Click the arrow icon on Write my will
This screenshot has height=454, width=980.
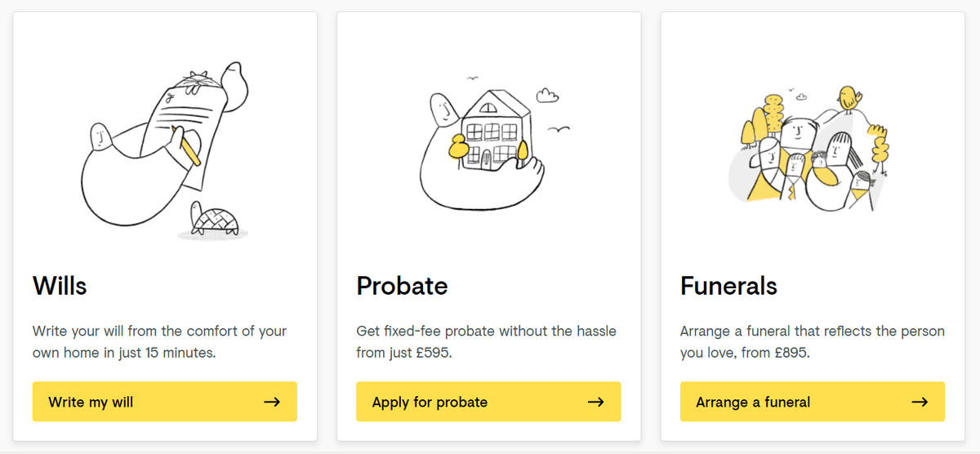point(272,402)
